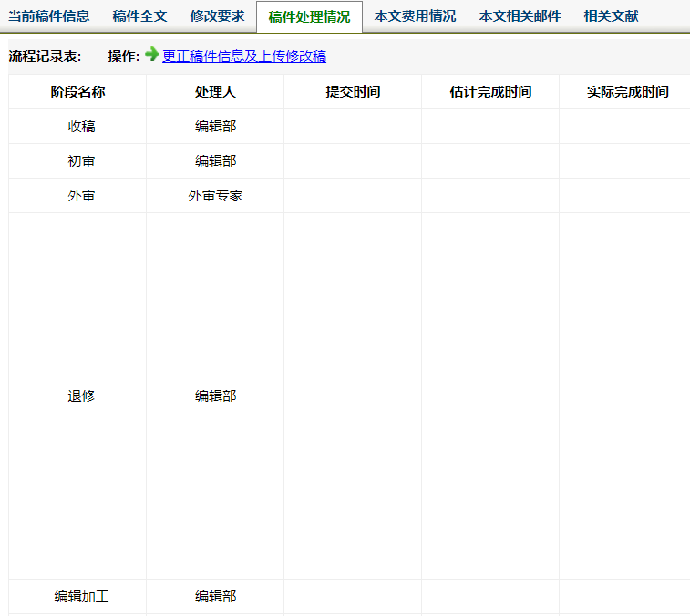Switch to the 稿件全文 tab
This screenshot has width=690, height=616.
(139, 16)
